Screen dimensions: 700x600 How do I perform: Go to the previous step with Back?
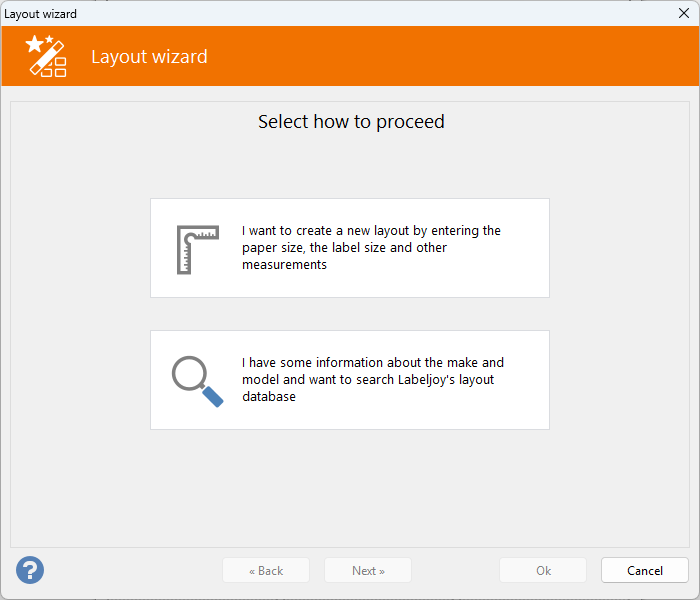(x=266, y=570)
